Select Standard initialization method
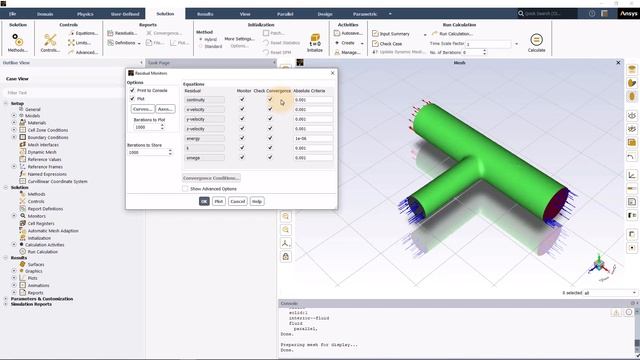The width and height of the screenshot is (640, 360). 201,47
